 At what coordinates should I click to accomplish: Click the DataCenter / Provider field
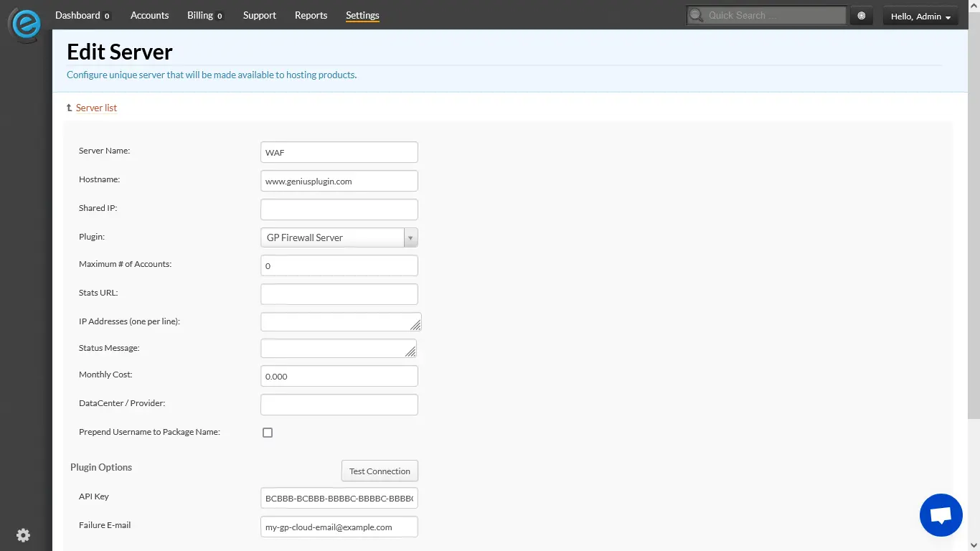pos(339,405)
